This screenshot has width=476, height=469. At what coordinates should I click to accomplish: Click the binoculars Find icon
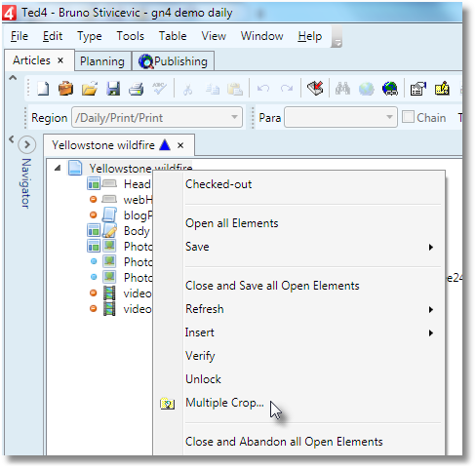(342, 89)
